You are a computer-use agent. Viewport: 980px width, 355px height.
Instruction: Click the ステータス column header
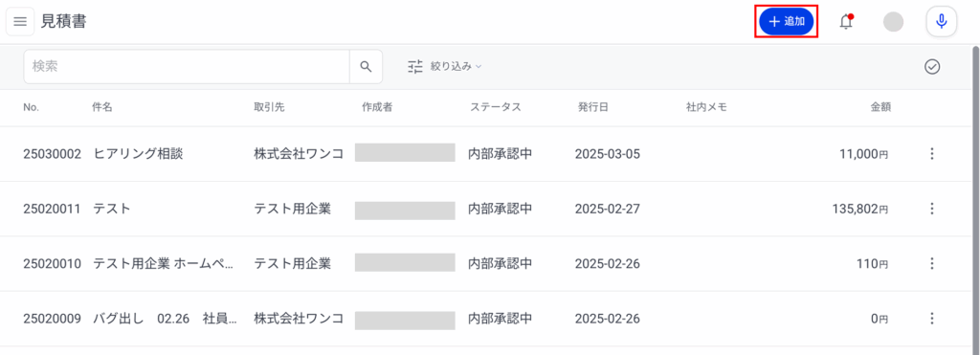coord(496,107)
